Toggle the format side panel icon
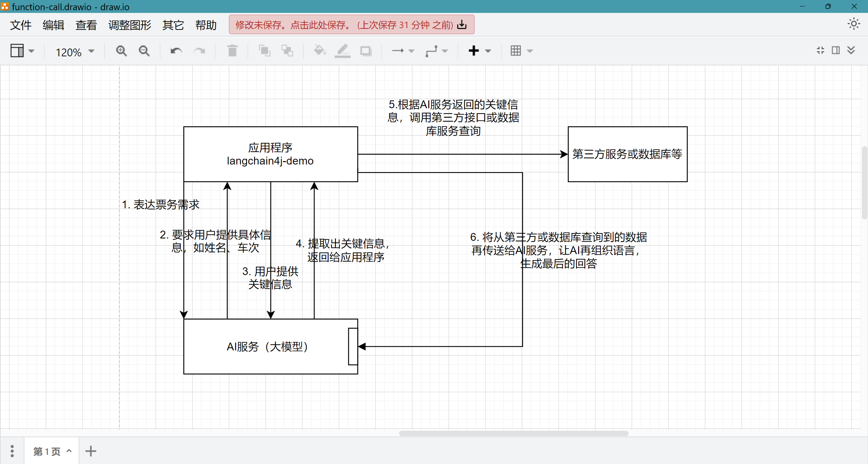The image size is (868, 464). tap(836, 51)
